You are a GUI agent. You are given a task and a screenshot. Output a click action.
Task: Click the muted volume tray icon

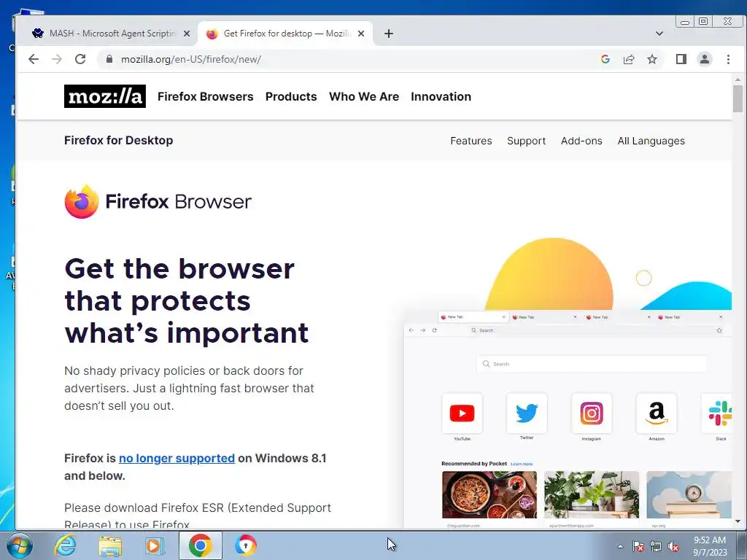tap(673, 546)
